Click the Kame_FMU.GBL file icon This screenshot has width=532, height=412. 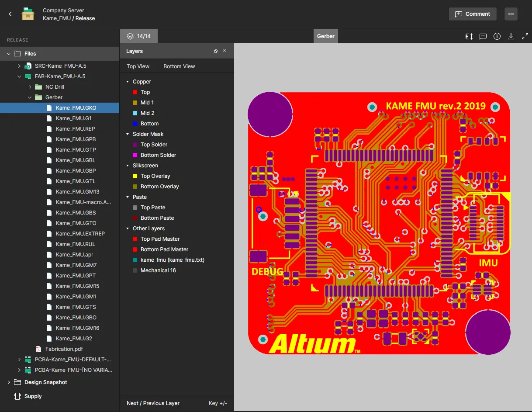49,160
